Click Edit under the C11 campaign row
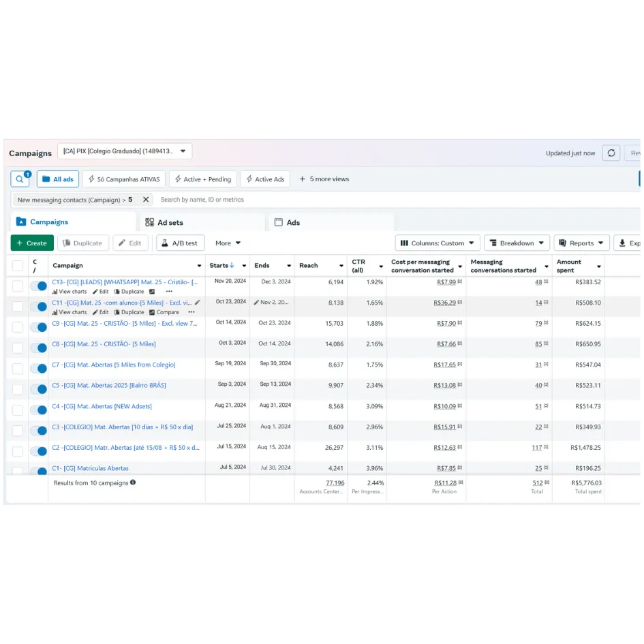The height and width of the screenshot is (644, 644). (101, 312)
